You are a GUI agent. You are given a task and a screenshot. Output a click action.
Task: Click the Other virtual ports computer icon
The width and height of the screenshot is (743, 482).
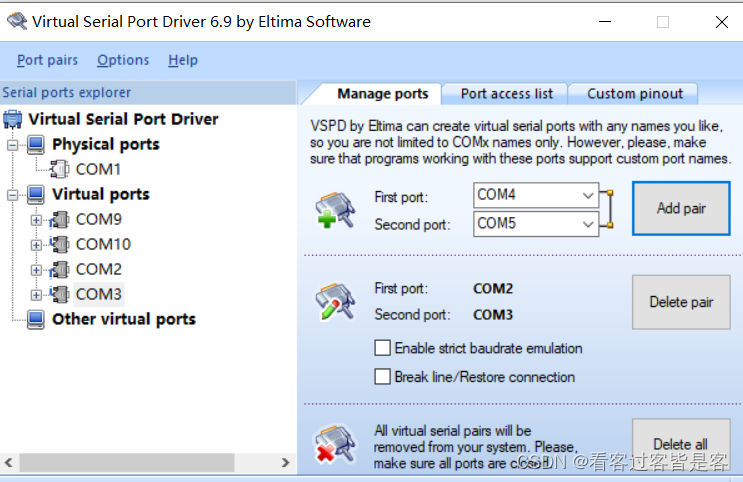click(x=36, y=319)
